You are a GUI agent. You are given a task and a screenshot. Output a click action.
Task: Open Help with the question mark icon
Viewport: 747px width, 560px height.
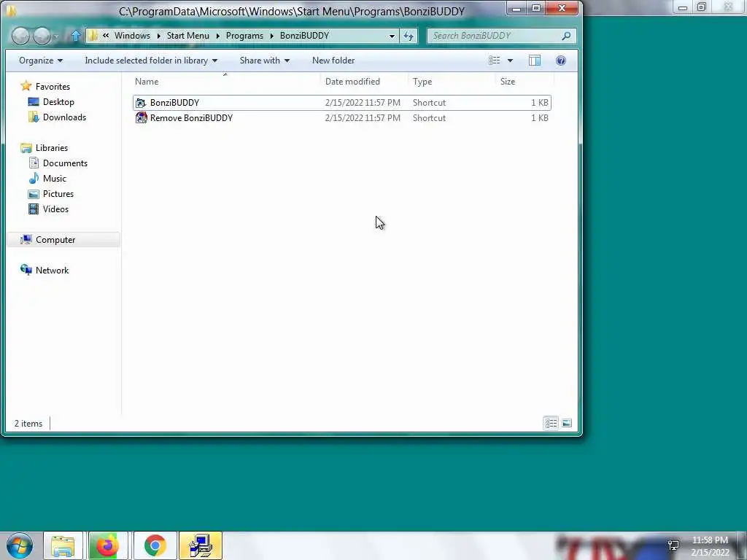tap(561, 61)
